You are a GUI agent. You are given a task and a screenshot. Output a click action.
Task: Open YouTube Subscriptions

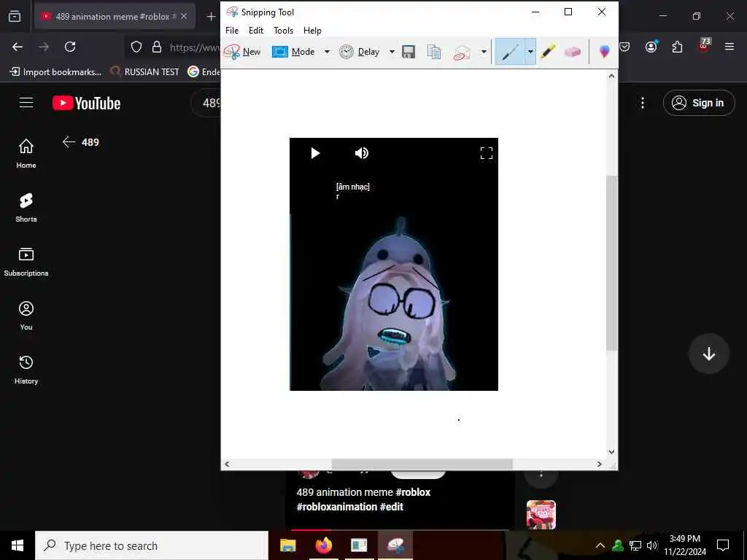(x=26, y=262)
